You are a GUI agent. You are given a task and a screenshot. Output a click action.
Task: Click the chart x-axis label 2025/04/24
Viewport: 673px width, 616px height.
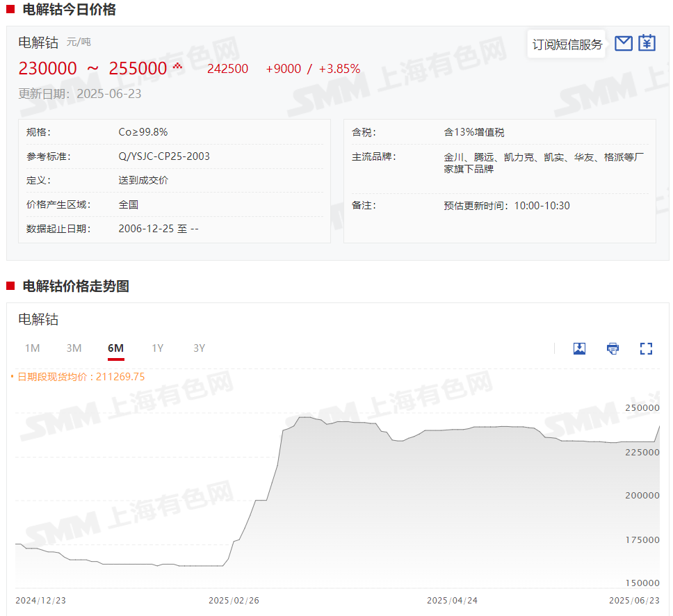[452, 601]
